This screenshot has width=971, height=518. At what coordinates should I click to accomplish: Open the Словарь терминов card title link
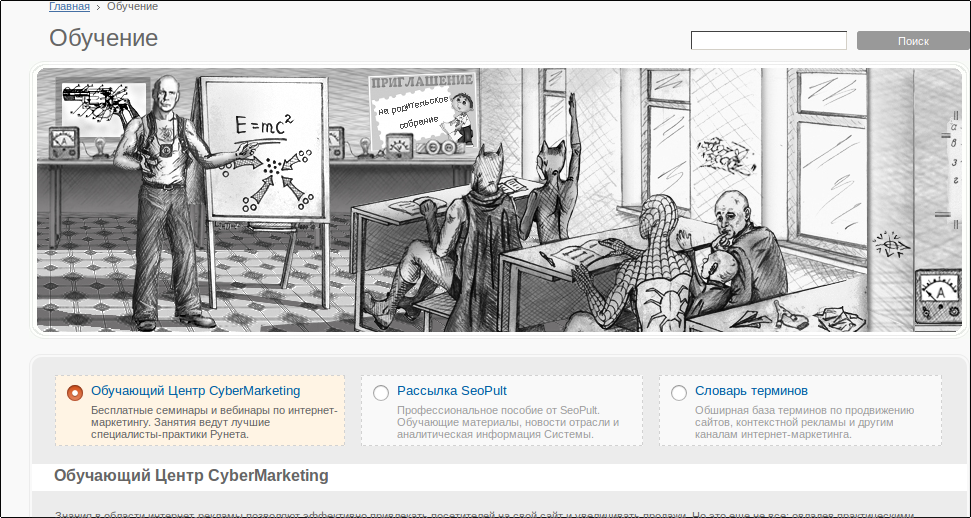click(x=751, y=391)
